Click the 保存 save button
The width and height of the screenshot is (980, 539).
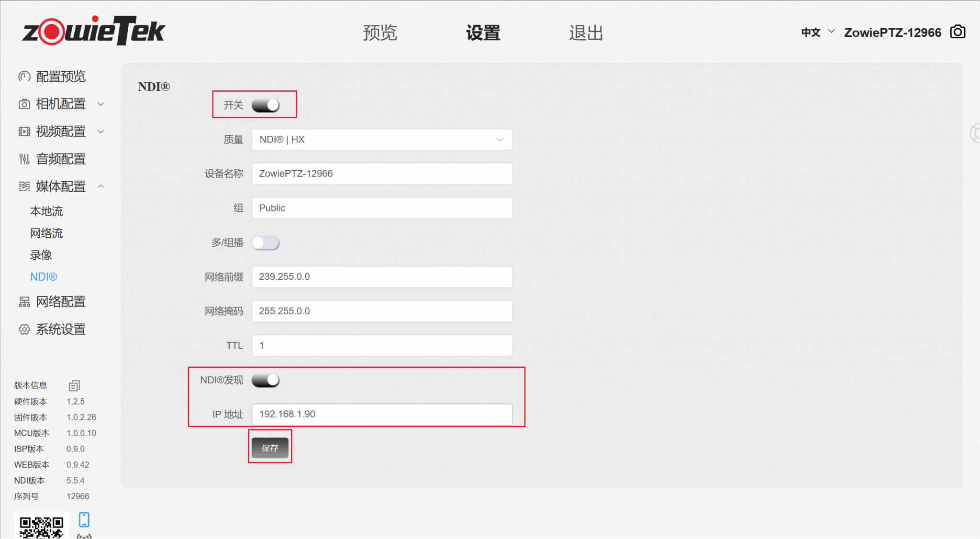pyautogui.click(x=270, y=448)
